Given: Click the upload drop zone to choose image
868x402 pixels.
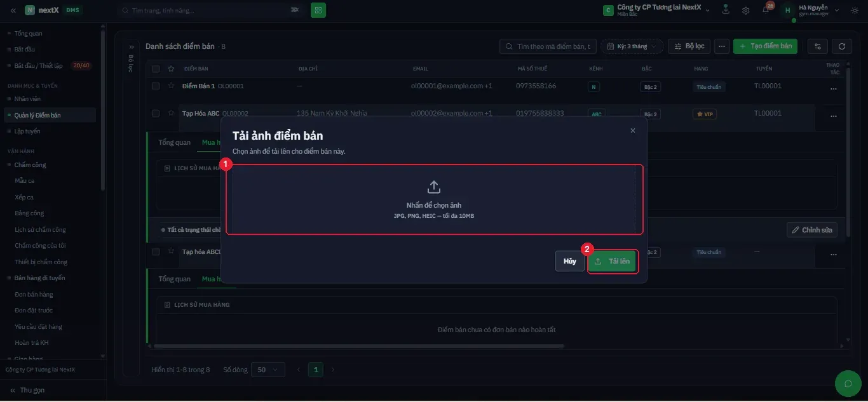Looking at the screenshot, I should click(434, 199).
